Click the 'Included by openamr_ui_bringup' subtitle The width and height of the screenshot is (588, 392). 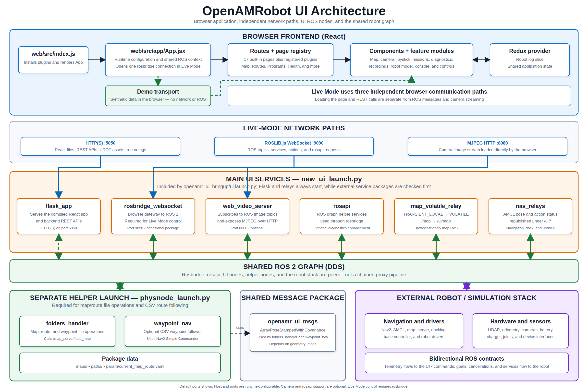294,186
